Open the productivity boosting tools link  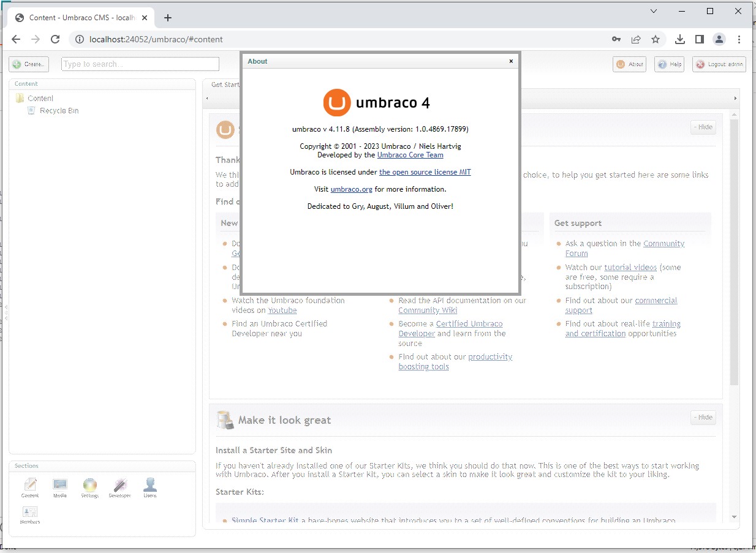click(x=455, y=362)
